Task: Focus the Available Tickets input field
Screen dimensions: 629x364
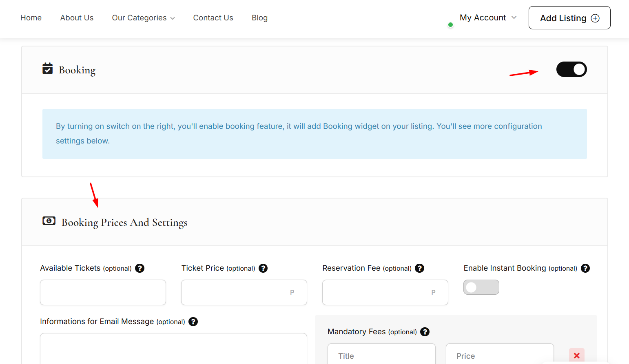Action: click(x=103, y=292)
